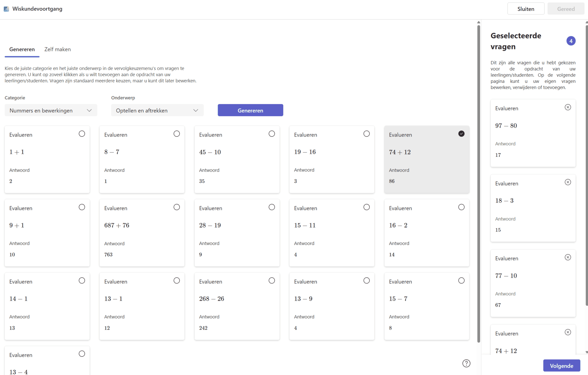Remove the 77 − 10 selected question
588x375 pixels.
[x=568, y=257]
